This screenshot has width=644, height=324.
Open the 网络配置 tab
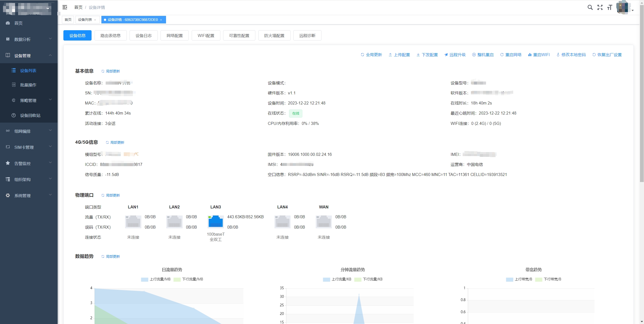[175, 35]
